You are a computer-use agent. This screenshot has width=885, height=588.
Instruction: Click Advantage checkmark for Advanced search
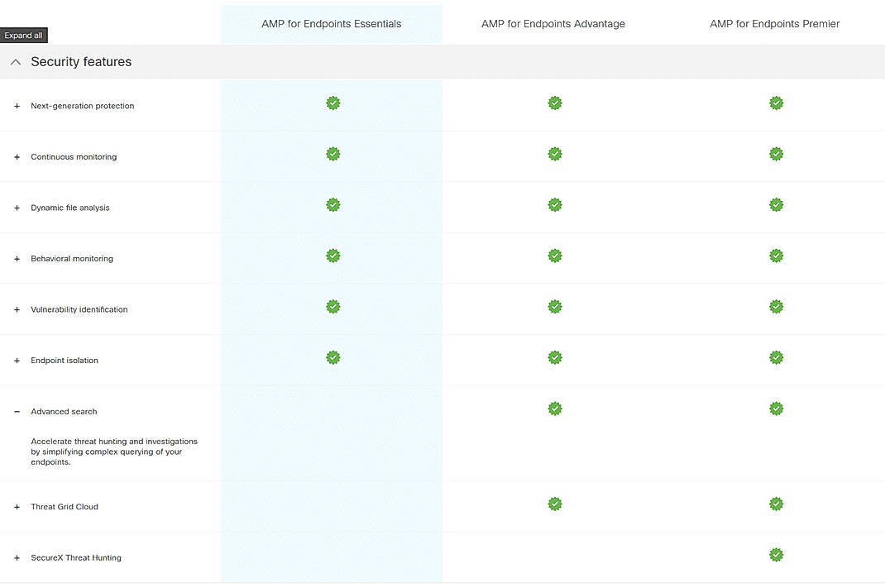click(x=555, y=409)
